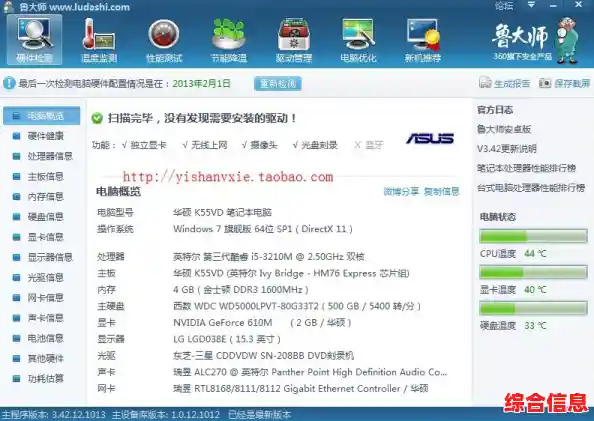Click the 主程序版本 entry in status bar

(x=53, y=415)
